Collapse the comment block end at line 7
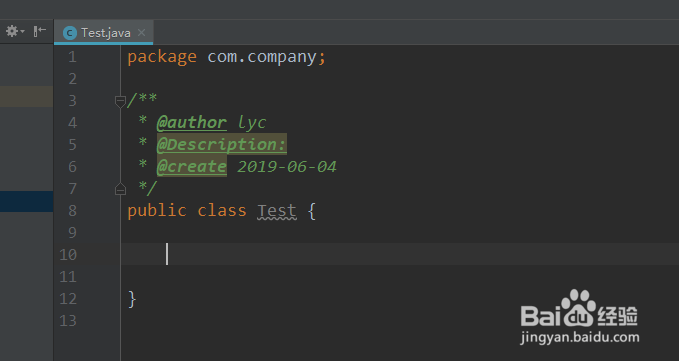Viewport: 679px width, 361px height. click(120, 189)
